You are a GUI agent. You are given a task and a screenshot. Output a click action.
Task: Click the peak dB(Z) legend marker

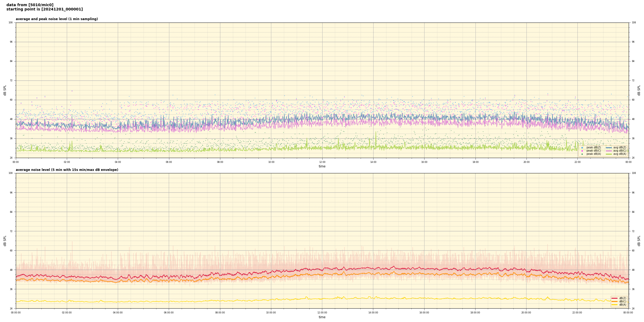582,148
